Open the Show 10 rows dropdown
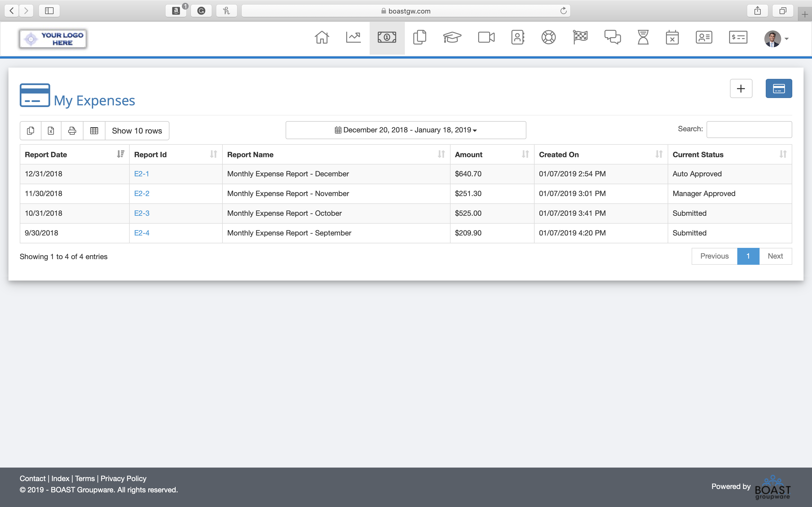The image size is (812, 507). pyautogui.click(x=137, y=131)
